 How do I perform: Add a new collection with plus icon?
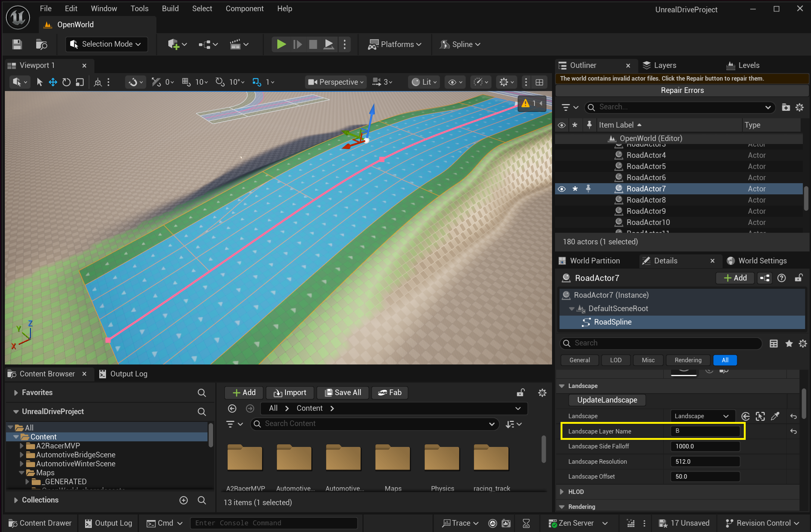184,500
